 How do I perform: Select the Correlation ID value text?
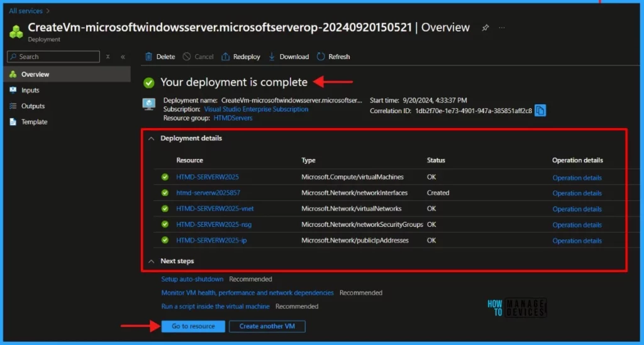click(x=473, y=111)
